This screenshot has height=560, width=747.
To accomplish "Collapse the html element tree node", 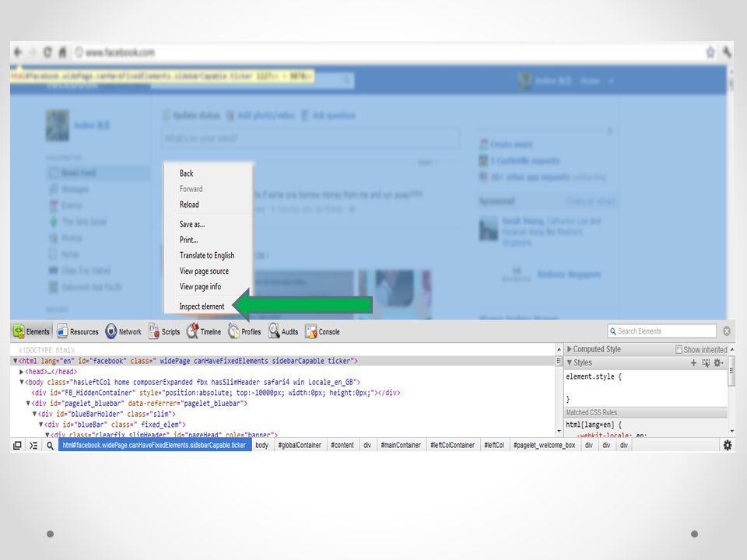I will tap(16, 361).
